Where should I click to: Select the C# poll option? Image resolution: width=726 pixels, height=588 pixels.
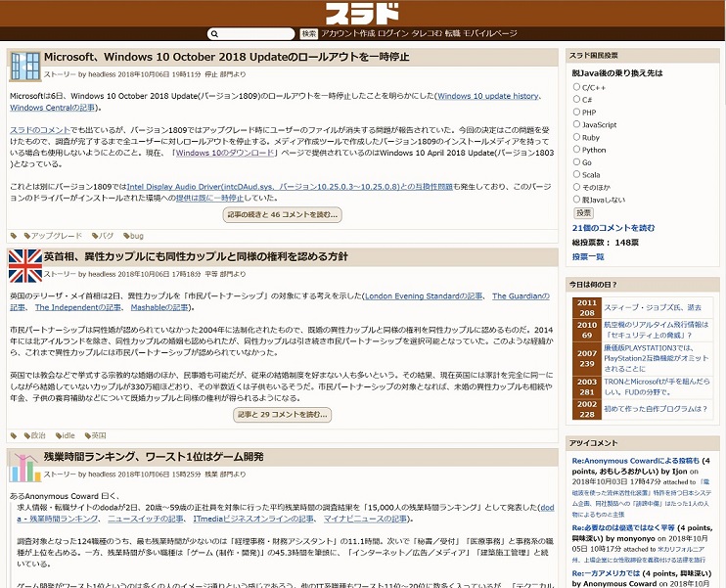[x=576, y=99]
